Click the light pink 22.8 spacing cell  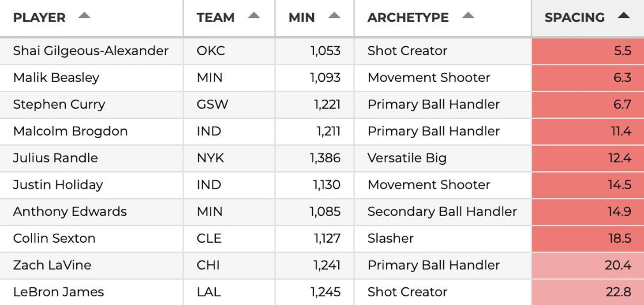click(588, 292)
